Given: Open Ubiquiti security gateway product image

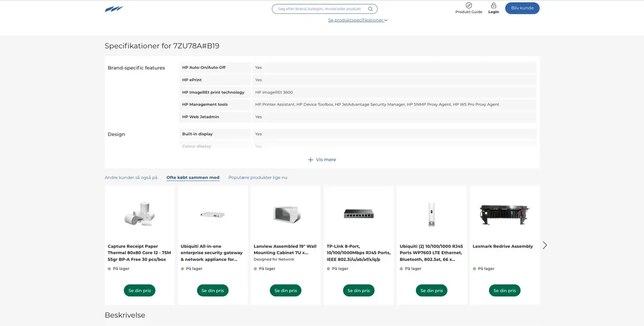Looking at the screenshot, I should (213, 214).
